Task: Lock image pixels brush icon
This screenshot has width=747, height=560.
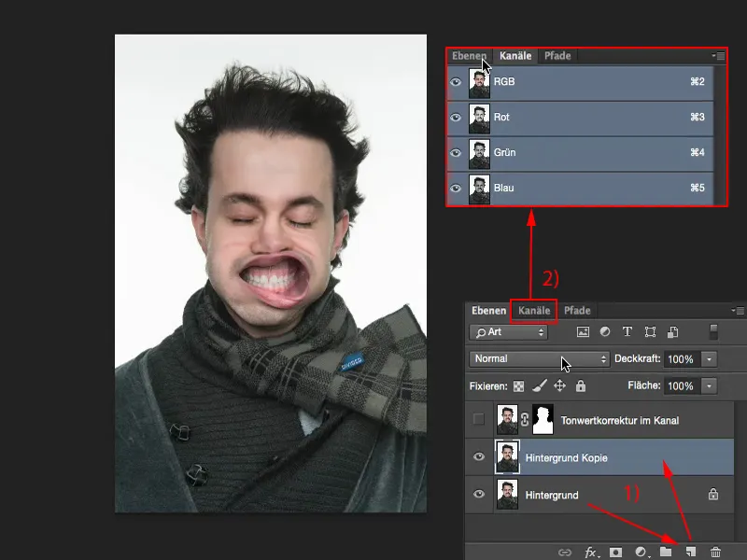Action: point(540,385)
